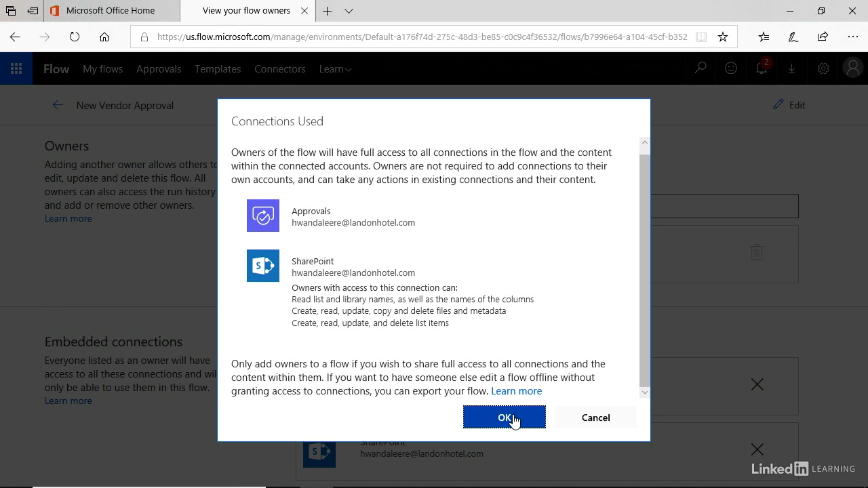Open the user account avatar
868x488 pixels.
pos(853,68)
